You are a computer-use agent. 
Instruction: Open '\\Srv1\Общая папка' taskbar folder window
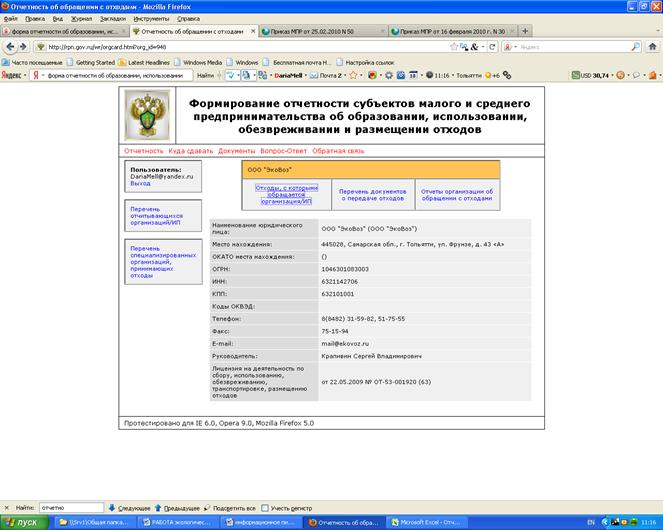coord(96,522)
